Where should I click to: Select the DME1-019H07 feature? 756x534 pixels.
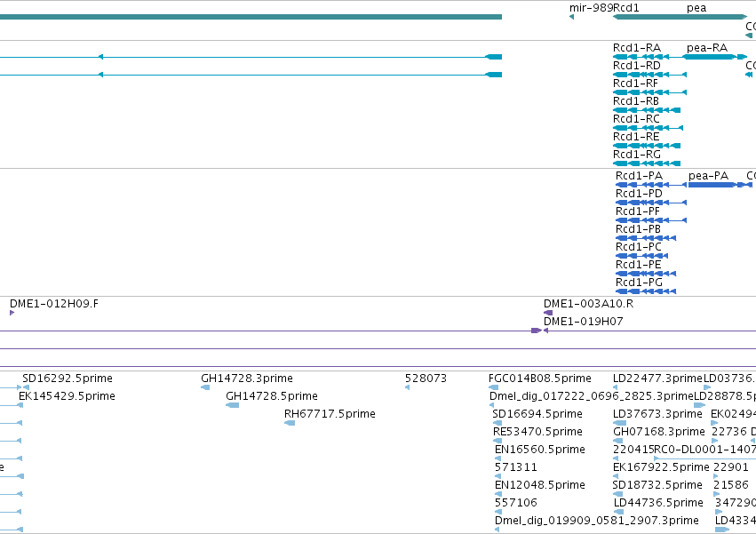coord(584,322)
